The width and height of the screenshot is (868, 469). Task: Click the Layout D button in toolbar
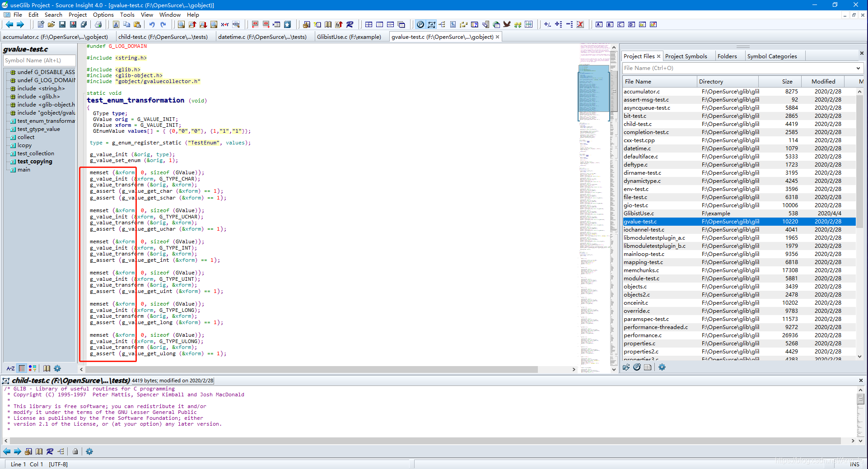631,24
